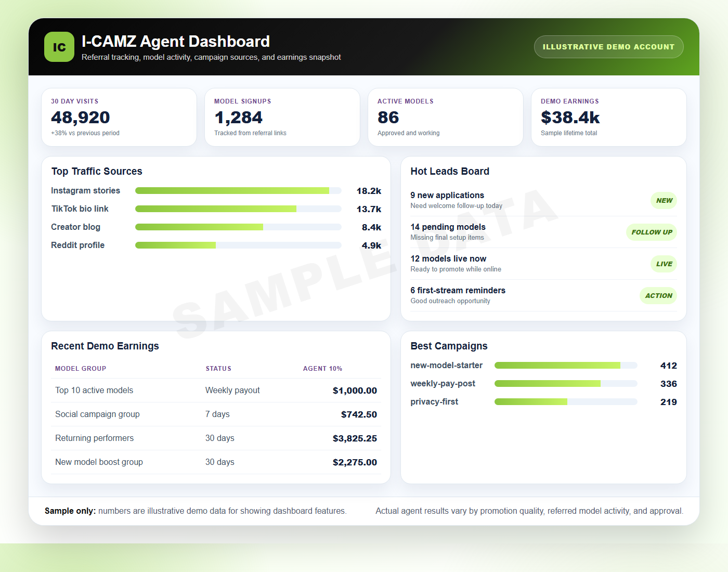Click the weekly-pay-post campaign bar

566,384
